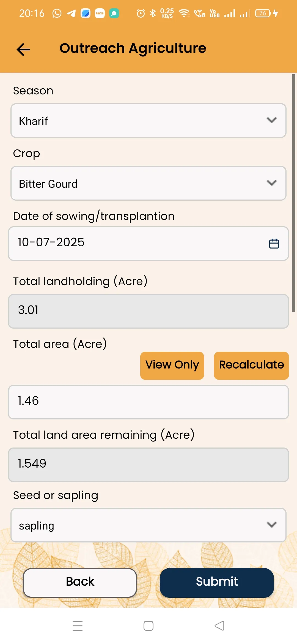The height and width of the screenshot is (644, 297).
Task: Tap the white Back button
Action: click(80, 582)
